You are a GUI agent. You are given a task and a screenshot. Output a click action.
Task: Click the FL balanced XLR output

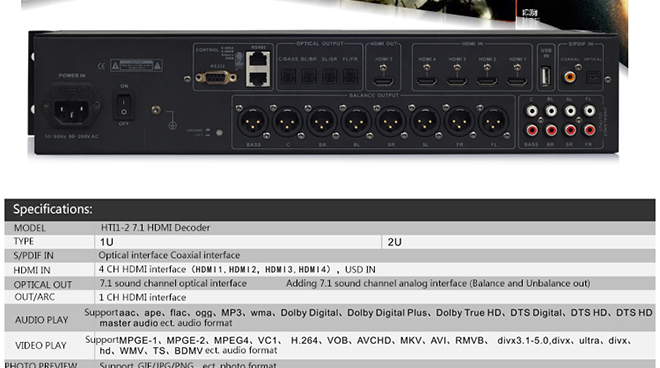pyautogui.click(x=494, y=122)
